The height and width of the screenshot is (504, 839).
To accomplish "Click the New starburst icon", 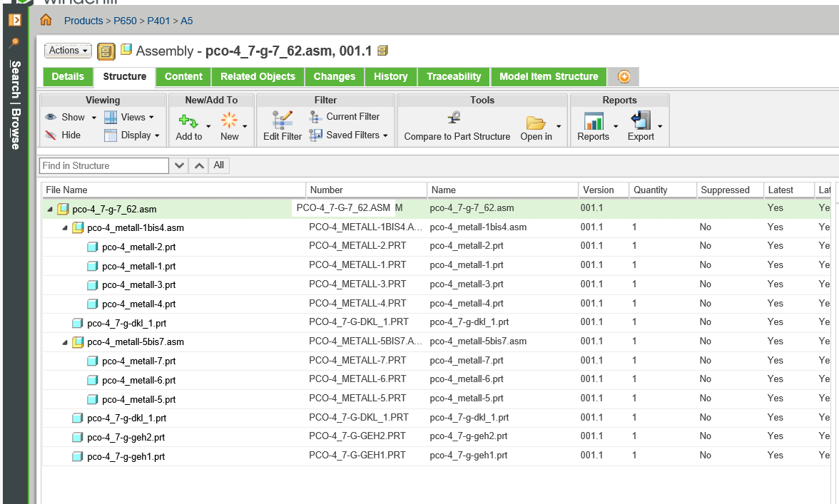I will point(229,120).
